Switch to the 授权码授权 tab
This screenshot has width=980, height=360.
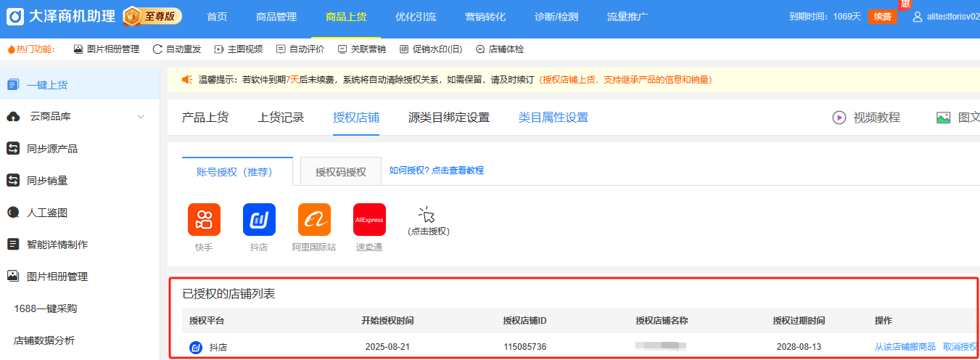(x=340, y=172)
